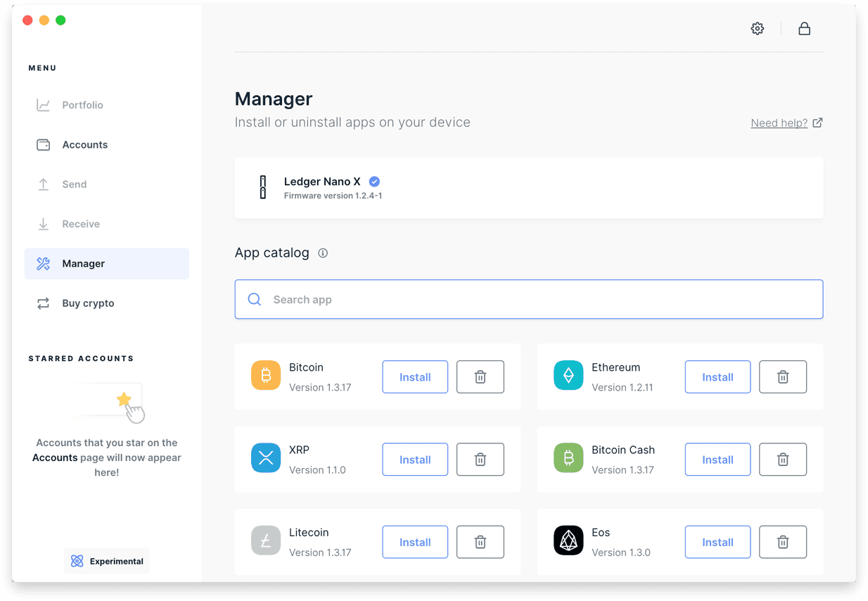The width and height of the screenshot is (868, 601).
Task: Install the Bitcoin app
Action: [x=415, y=377]
